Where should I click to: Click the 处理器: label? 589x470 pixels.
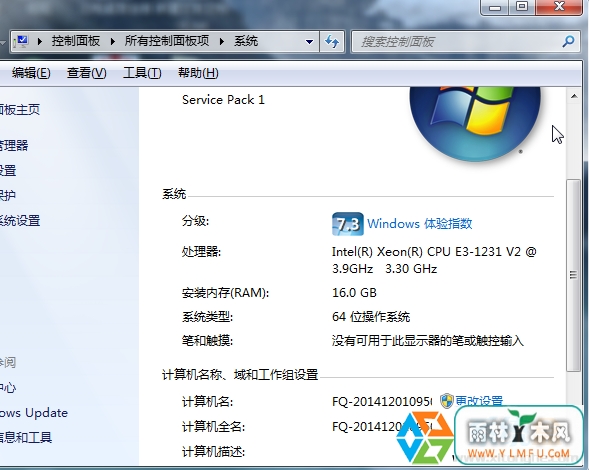pyautogui.click(x=201, y=252)
